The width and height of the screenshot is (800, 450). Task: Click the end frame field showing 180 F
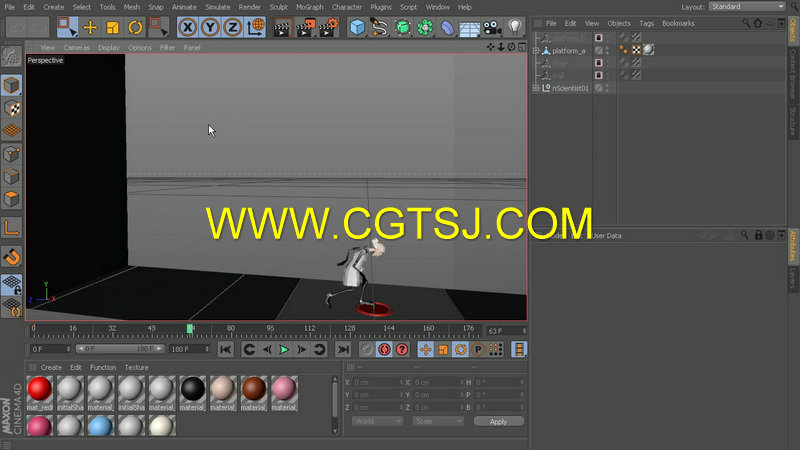pos(190,349)
